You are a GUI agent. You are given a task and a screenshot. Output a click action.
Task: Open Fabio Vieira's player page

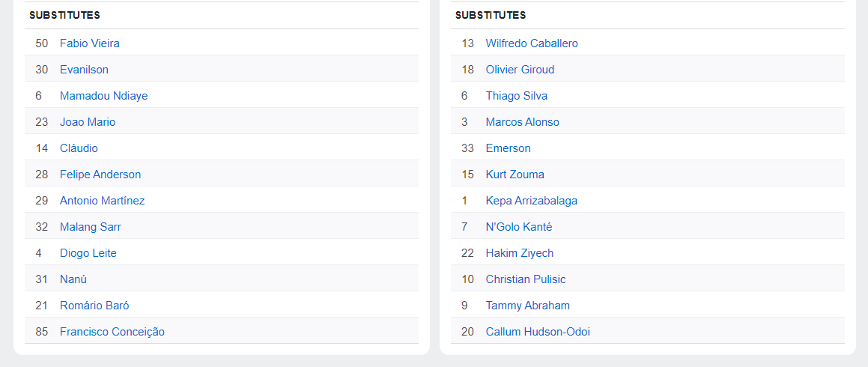[90, 43]
